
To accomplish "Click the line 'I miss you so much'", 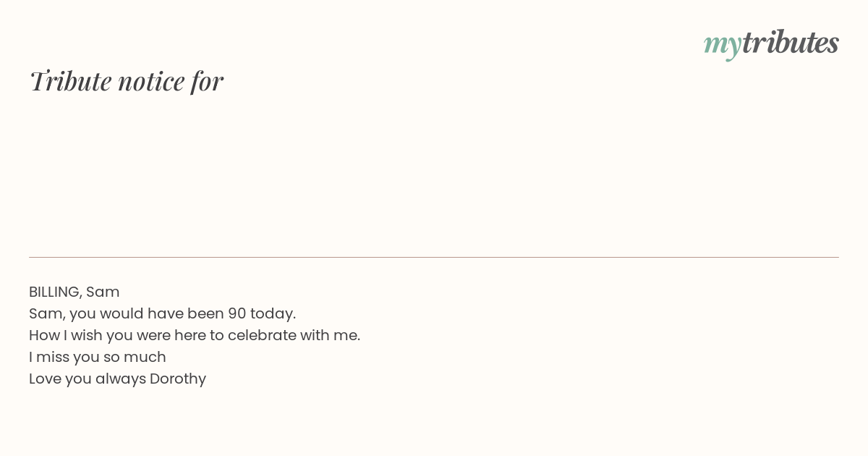I will (98, 357).
